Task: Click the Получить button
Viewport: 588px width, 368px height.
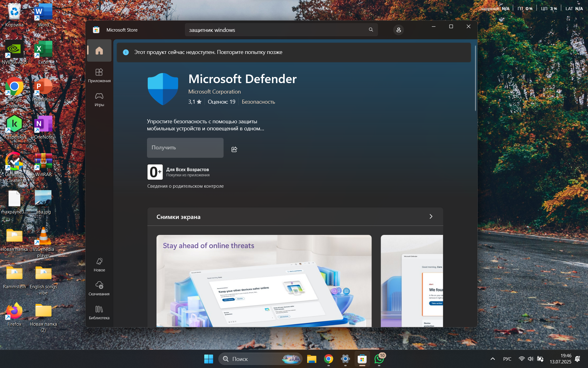Action: coord(185,148)
